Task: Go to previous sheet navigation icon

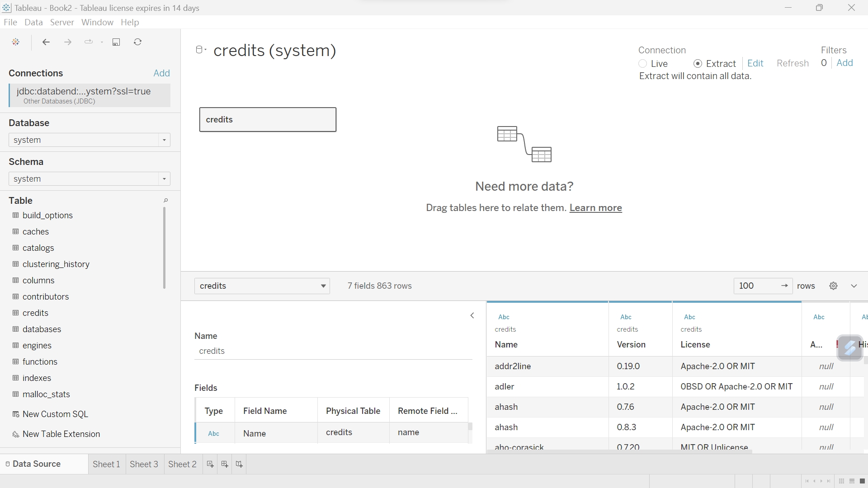Action: [x=814, y=481]
